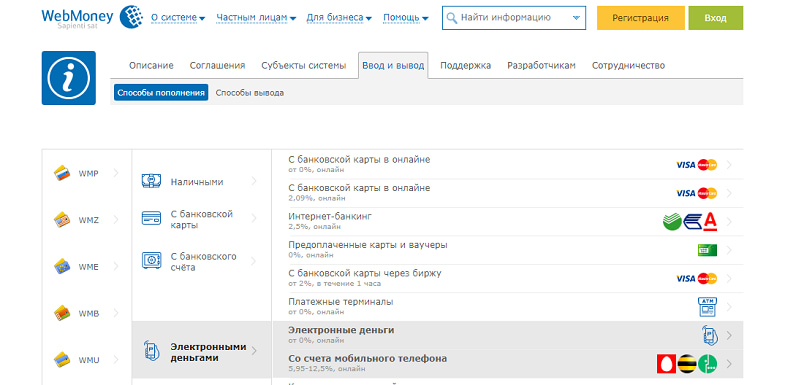Click the search magnifier icon
This screenshot has height=385, width=785.
(x=452, y=18)
